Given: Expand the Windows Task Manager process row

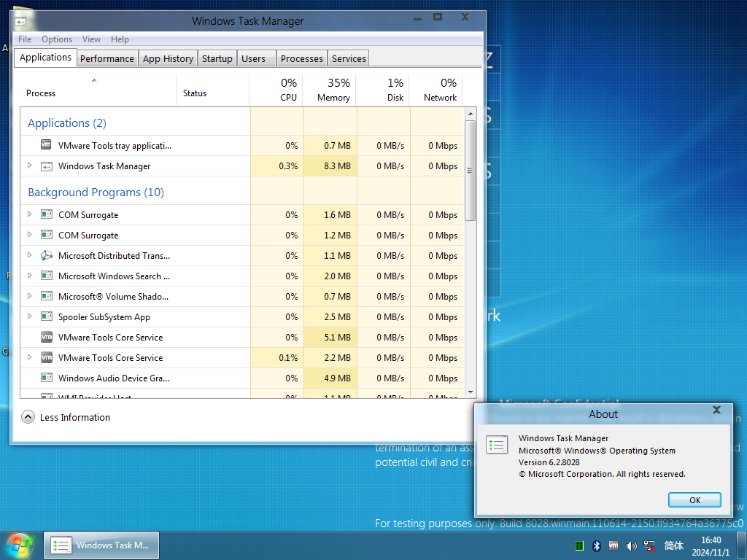Looking at the screenshot, I should click(29, 166).
